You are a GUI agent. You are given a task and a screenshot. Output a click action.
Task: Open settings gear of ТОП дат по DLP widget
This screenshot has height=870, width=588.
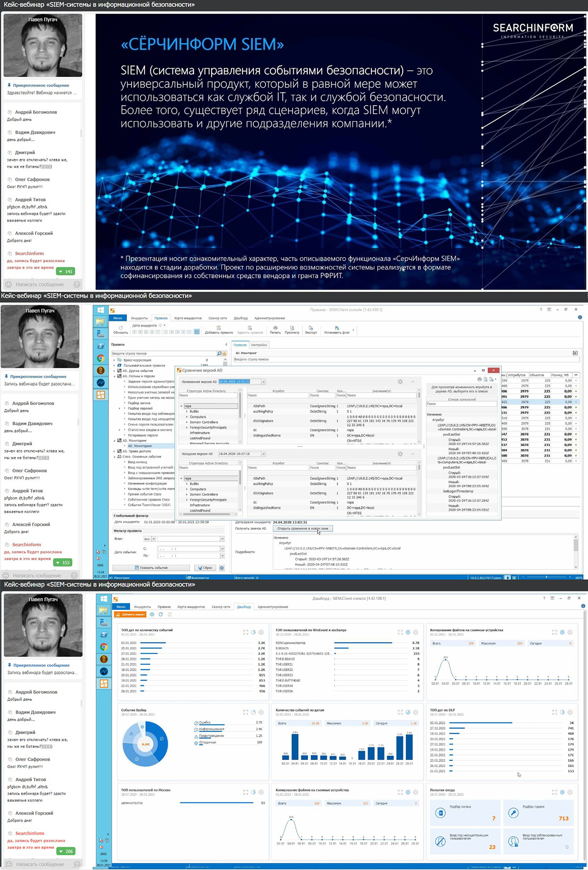570,712
